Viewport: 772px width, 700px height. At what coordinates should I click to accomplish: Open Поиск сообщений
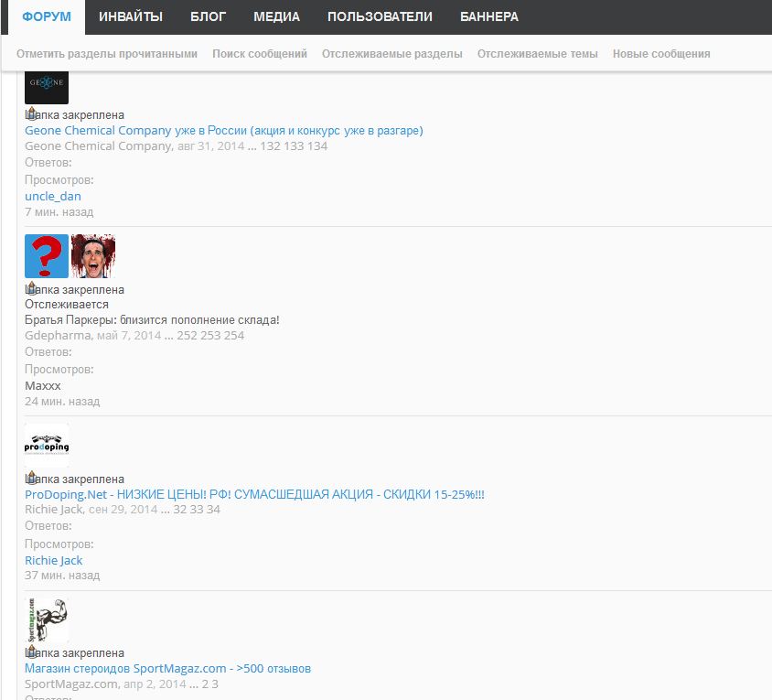[x=260, y=54]
